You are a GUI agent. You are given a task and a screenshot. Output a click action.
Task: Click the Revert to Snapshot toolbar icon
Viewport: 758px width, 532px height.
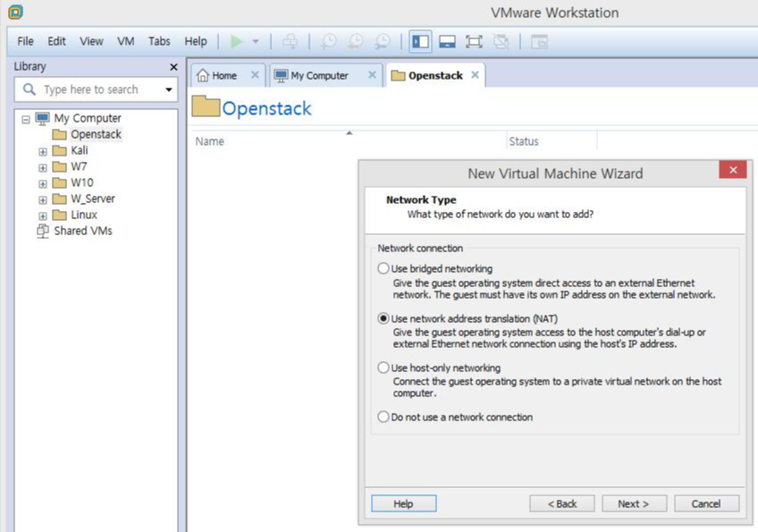[356, 42]
